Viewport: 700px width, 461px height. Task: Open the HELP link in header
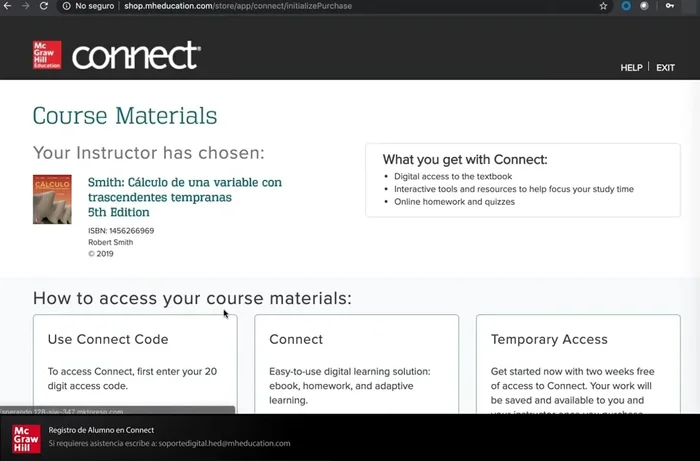[631, 68]
